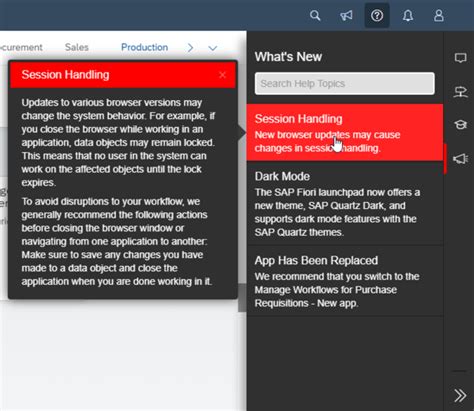Open the user profile icon
474x411 pixels.
tap(439, 16)
